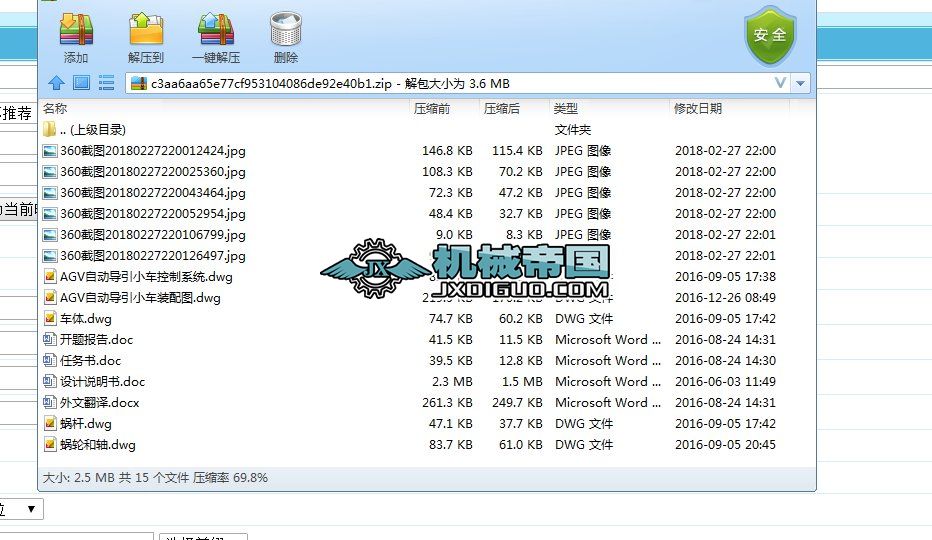
Task: Click the V chevron in address bar
Action: 780,83
